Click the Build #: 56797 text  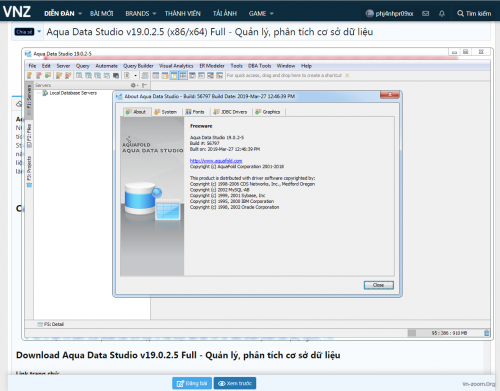[205, 143]
